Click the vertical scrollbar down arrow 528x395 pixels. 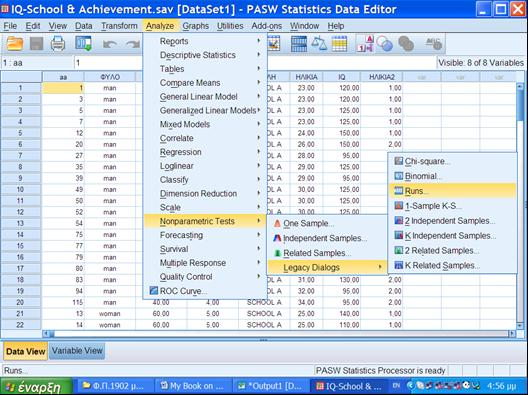point(520,326)
